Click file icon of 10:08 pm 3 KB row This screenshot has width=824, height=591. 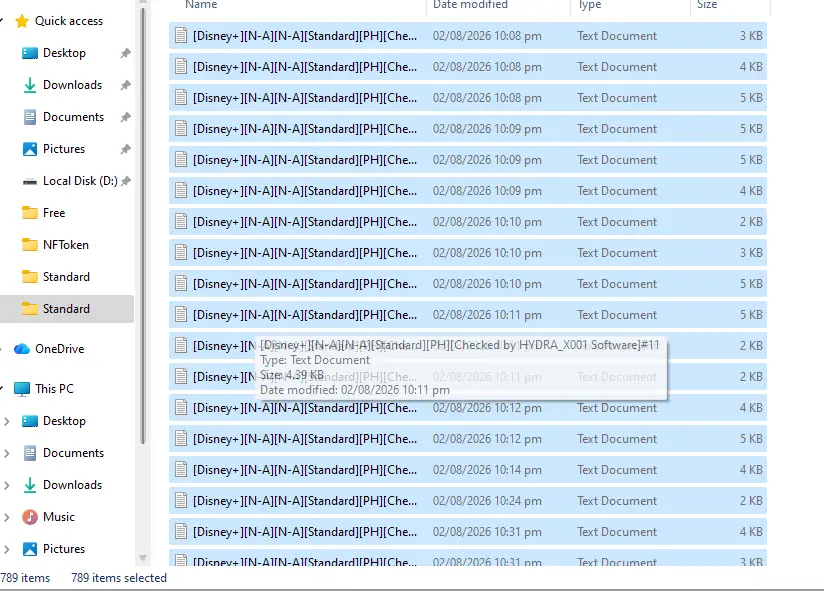point(181,36)
